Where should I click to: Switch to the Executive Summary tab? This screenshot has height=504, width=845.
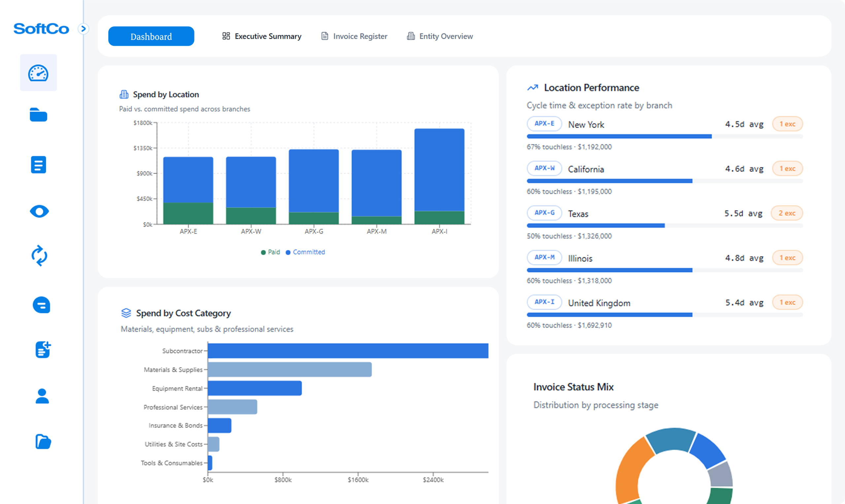pyautogui.click(x=261, y=36)
